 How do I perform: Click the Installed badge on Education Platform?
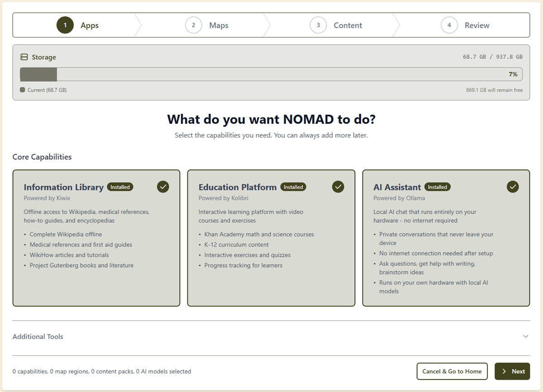click(x=293, y=187)
